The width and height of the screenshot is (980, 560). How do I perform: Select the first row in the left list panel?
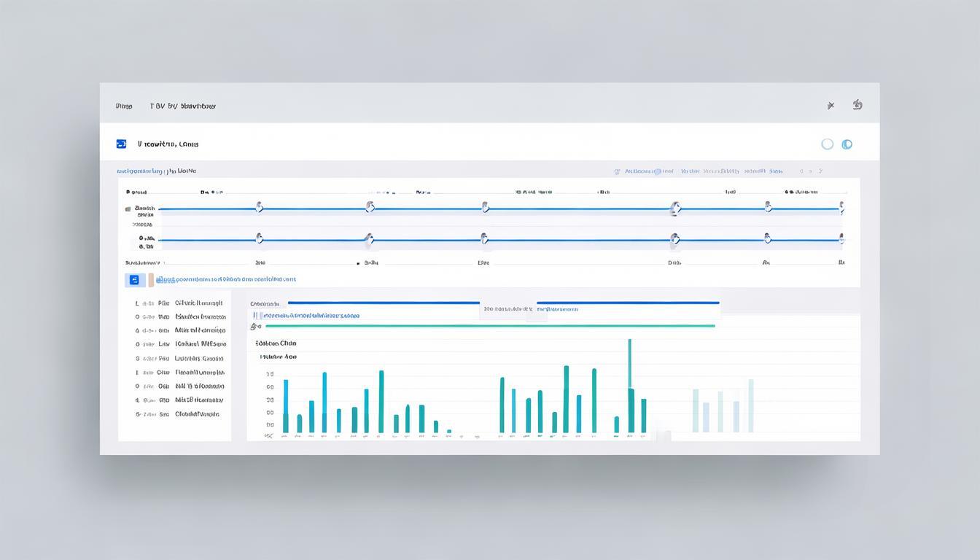point(180,303)
